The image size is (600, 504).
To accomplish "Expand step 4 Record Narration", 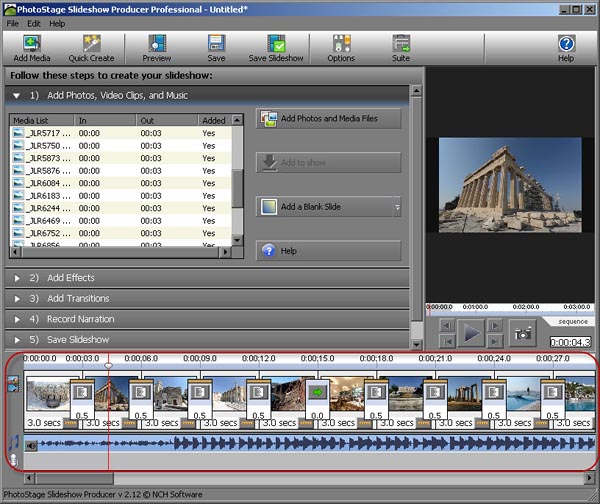I will 17,319.
